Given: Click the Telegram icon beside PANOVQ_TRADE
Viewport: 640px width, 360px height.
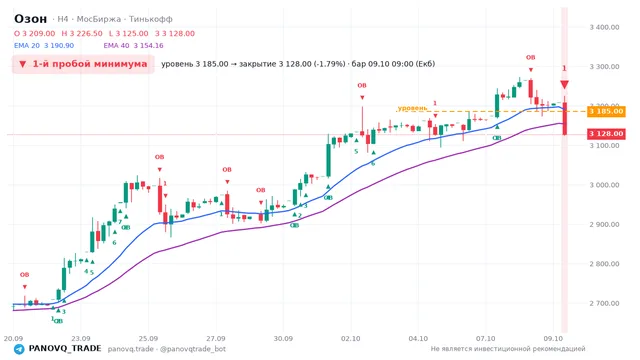Looking at the screenshot, I should (x=19, y=349).
